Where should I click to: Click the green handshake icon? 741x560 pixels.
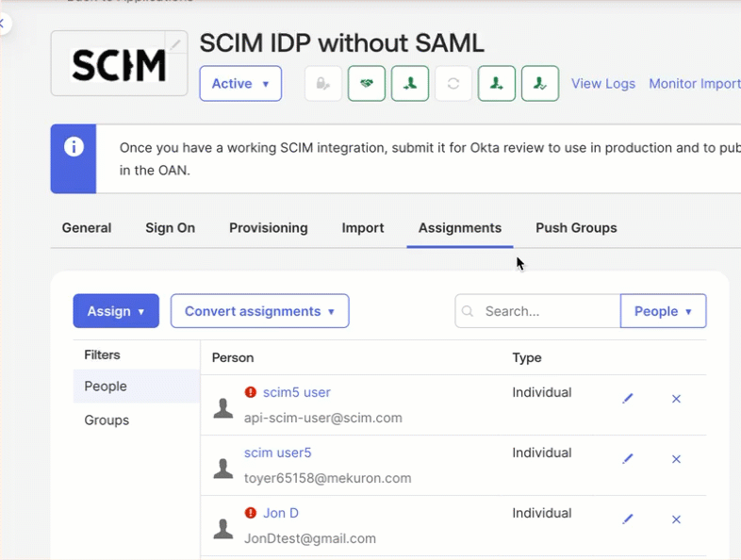[367, 84]
